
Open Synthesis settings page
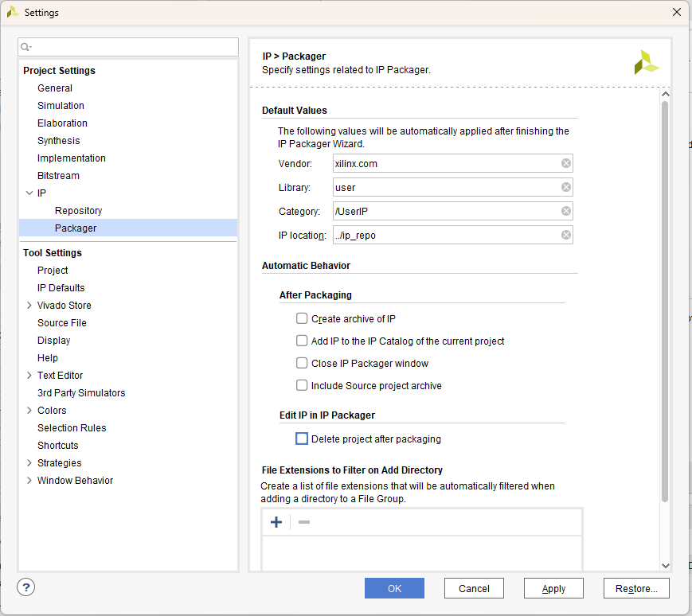pos(59,141)
